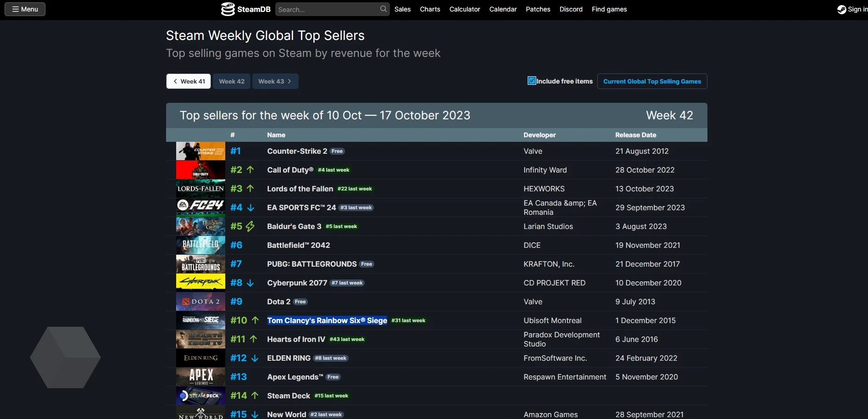Viewport: 868px width, 419px height.
Task: Toggle the Include free items checkbox
Action: click(532, 81)
